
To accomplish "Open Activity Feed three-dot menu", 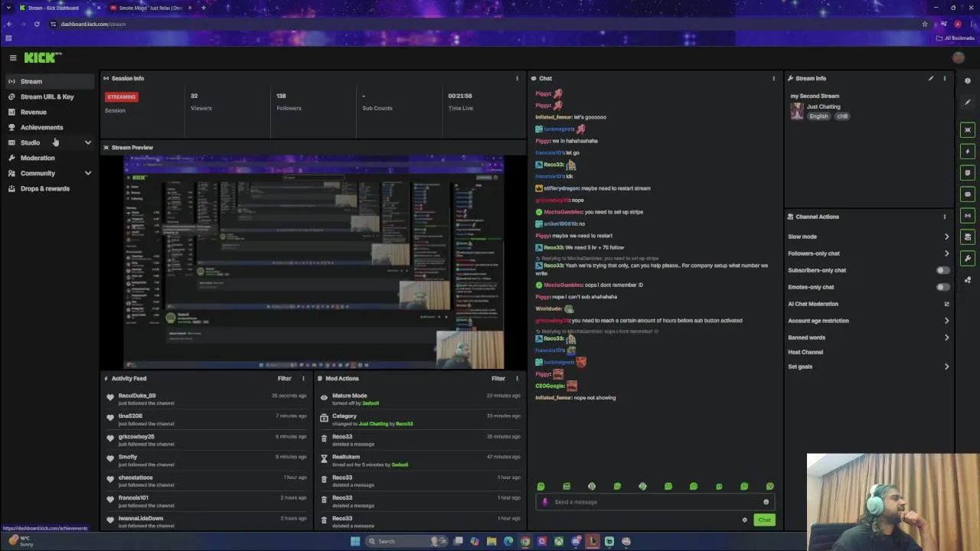I will 302,378.
